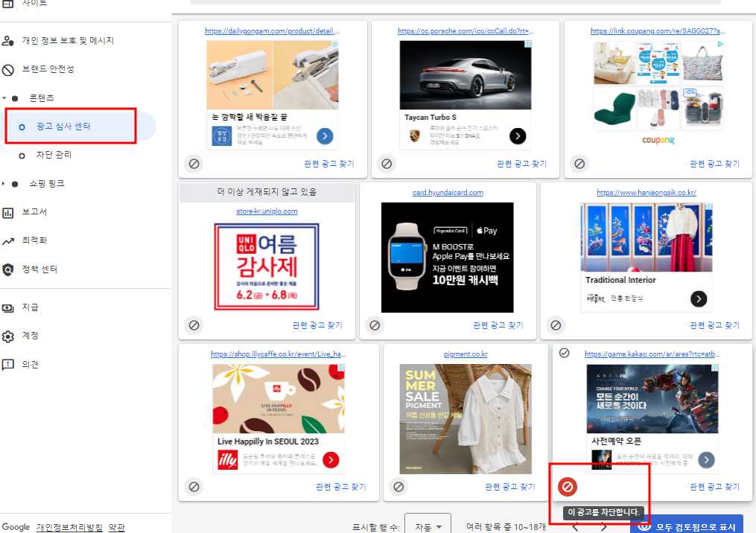756x533 pixels.
Task: Go to next page of ads
Action: point(603,527)
